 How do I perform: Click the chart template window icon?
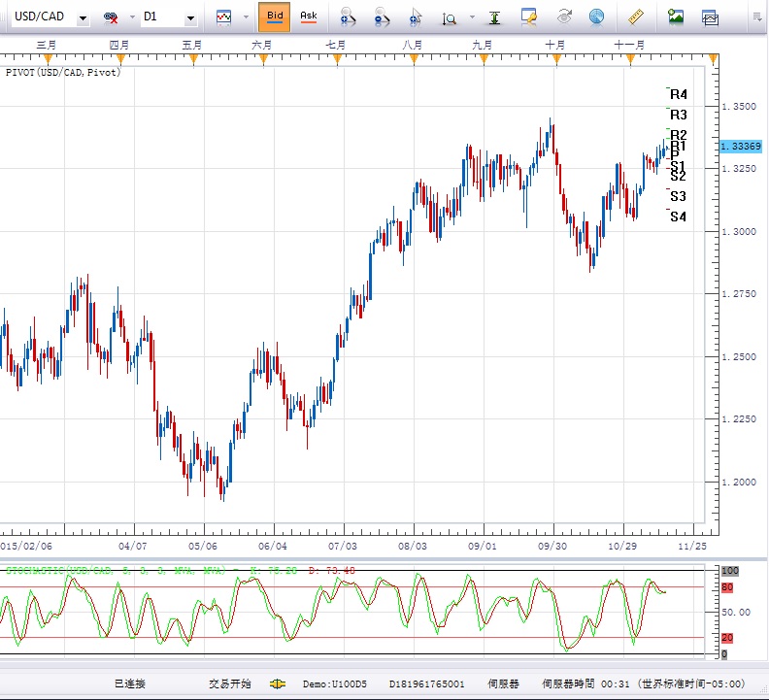[711, 17]
